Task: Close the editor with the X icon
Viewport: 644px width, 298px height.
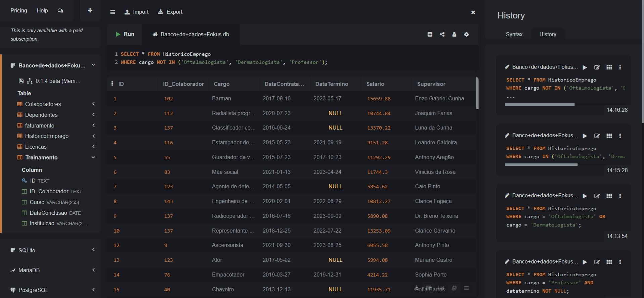Action: pos(473,12)
